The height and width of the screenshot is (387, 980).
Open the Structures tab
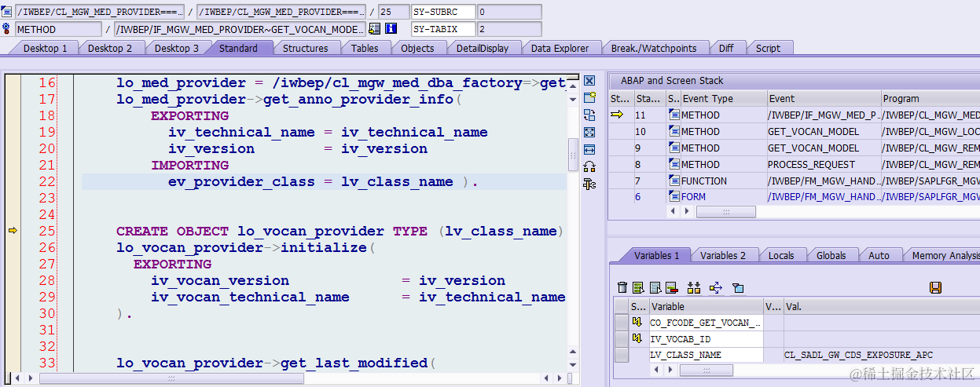[x=306, y=48]
